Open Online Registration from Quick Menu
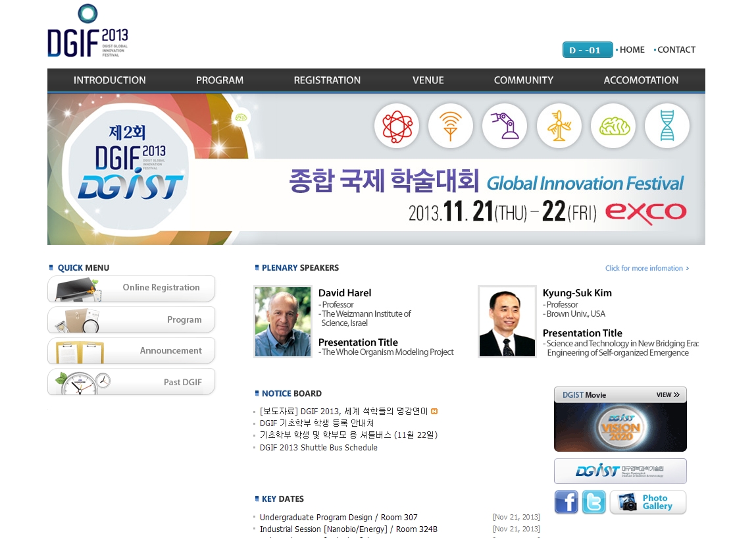 pyautogui.click(x=131, y=288)
